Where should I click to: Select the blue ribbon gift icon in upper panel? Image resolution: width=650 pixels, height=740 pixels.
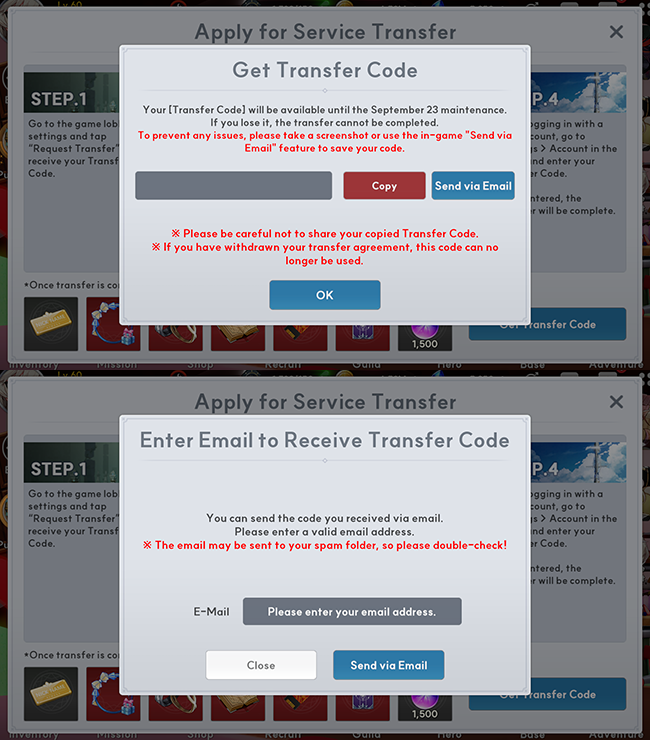[x=113, y=324]
